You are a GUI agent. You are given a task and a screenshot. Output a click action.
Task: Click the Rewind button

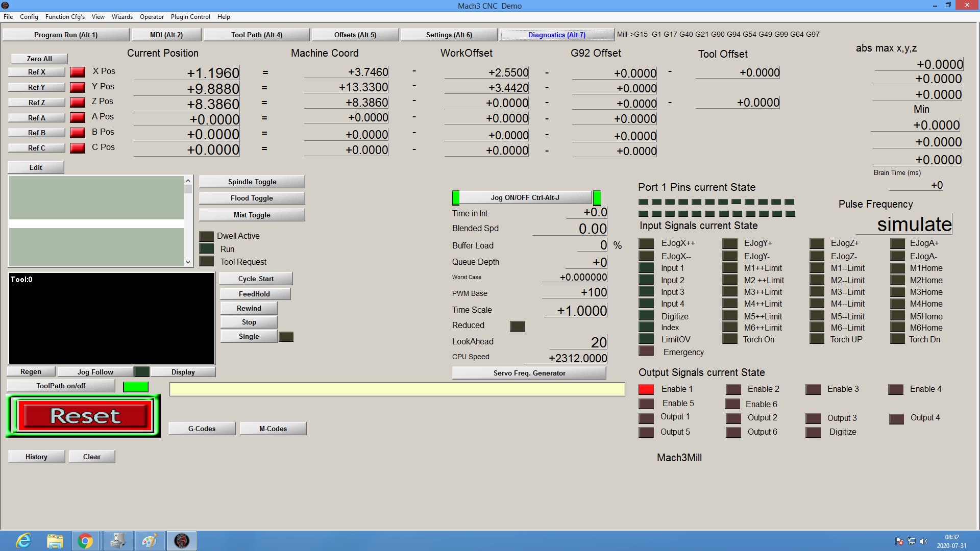coord(249,308)
